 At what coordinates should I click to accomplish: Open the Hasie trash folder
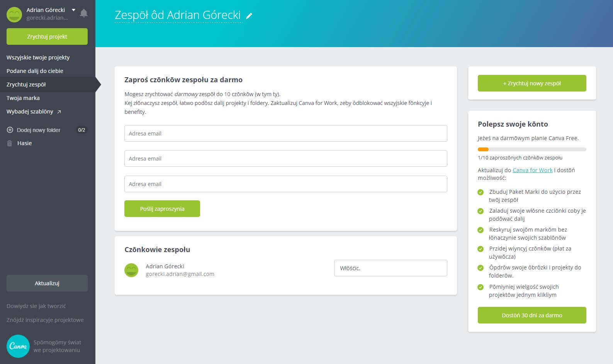[24, 143]
